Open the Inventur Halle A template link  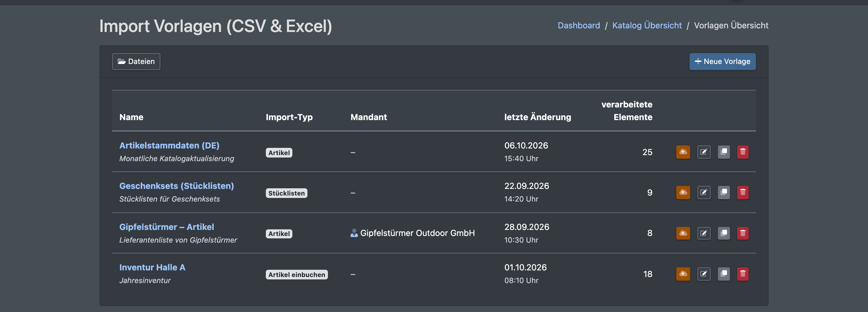[152, 267]
